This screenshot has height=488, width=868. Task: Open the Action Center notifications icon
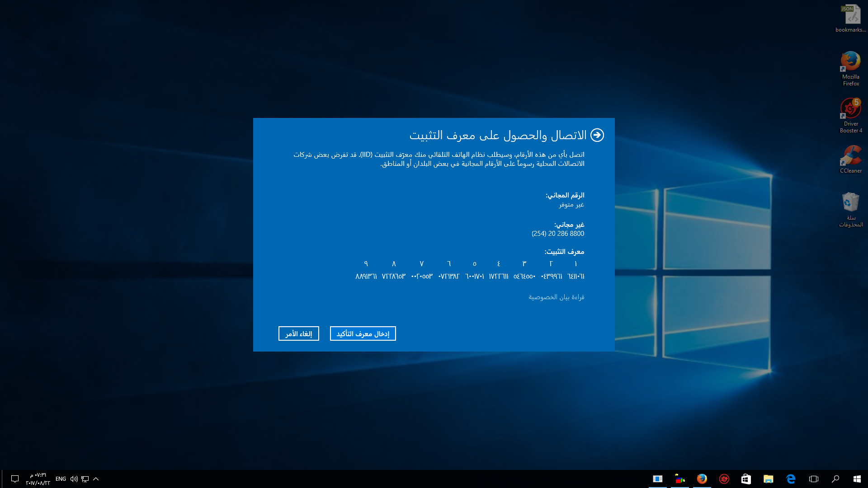pos(15,479)
